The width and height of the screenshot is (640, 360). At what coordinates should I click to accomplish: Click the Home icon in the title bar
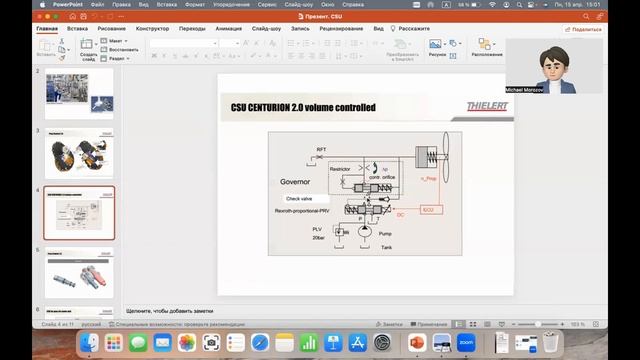73,16
